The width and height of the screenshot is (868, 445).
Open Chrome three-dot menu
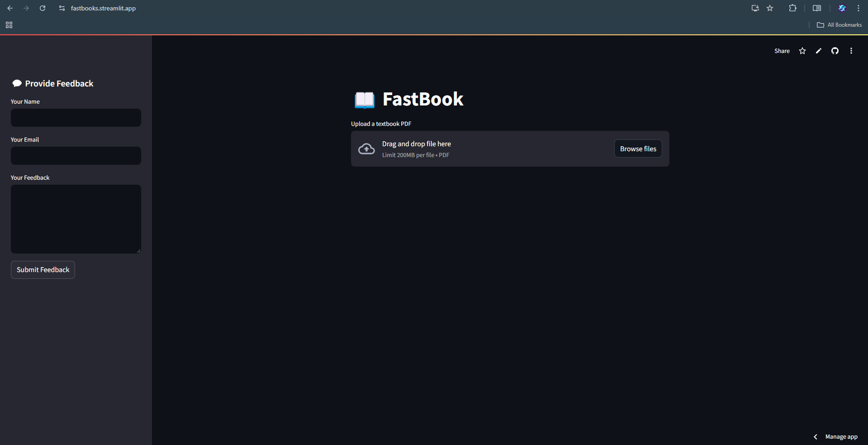pos(858,8)
